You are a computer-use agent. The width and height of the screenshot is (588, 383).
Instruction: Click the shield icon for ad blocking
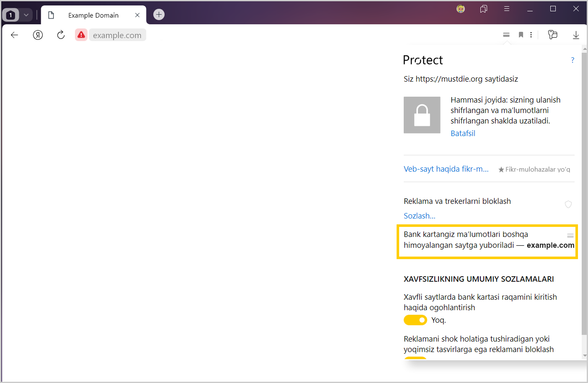tap(568, 204)
